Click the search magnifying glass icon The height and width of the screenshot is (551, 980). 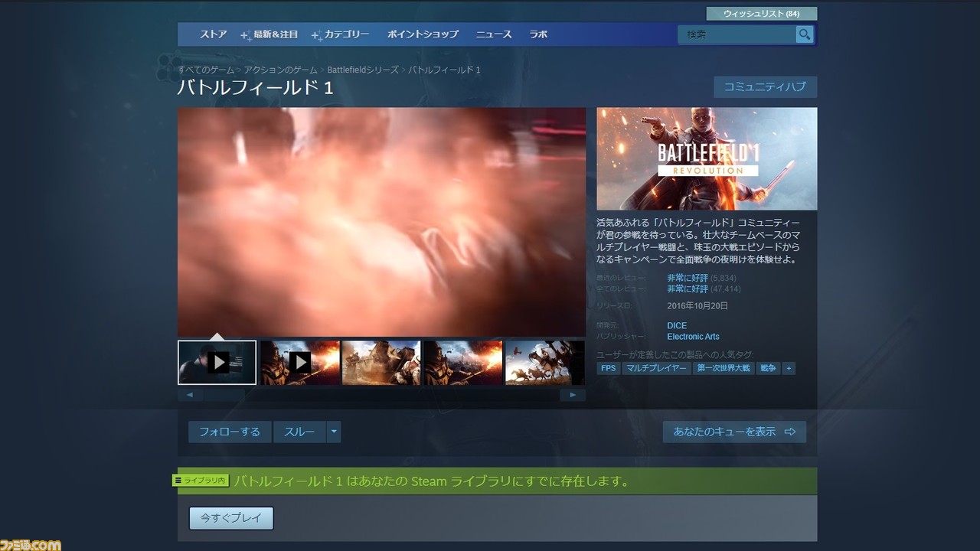(805, 34)
